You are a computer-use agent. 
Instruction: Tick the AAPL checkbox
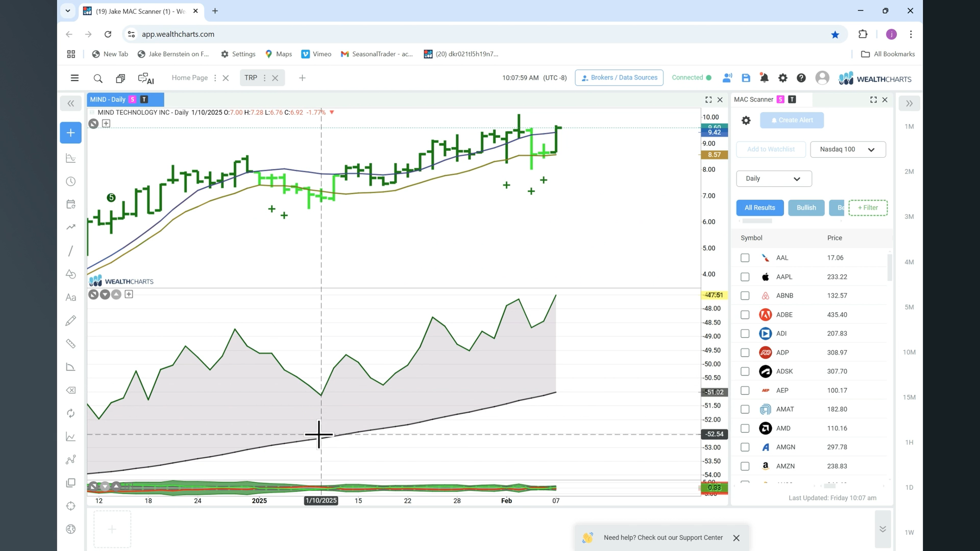(x=745, y=277)
